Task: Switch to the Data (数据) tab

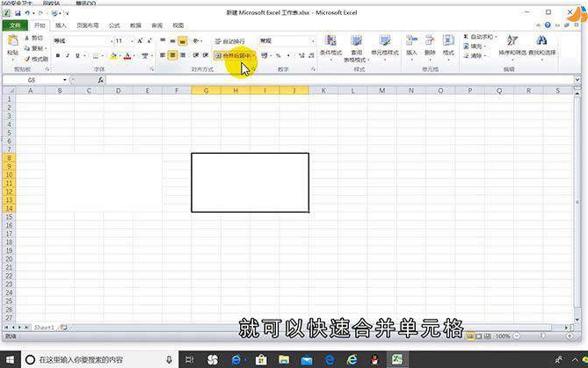Action: (x=135, y=25)
